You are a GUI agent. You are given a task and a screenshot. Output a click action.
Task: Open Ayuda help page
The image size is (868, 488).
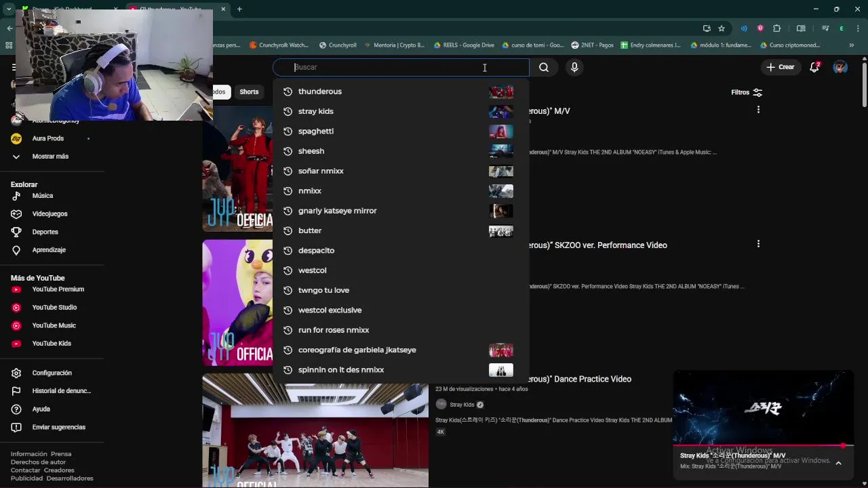point(41,409)
